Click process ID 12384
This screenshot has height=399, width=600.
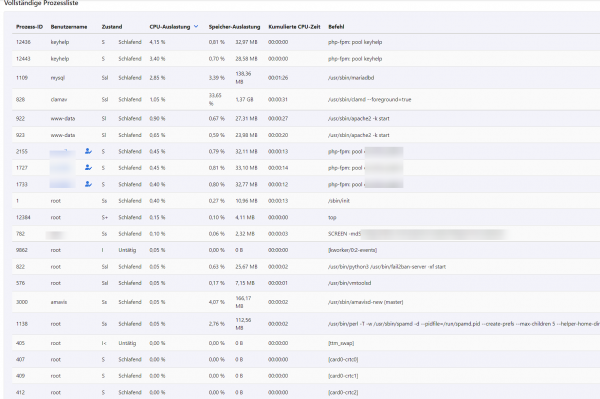tap(23, 217)
